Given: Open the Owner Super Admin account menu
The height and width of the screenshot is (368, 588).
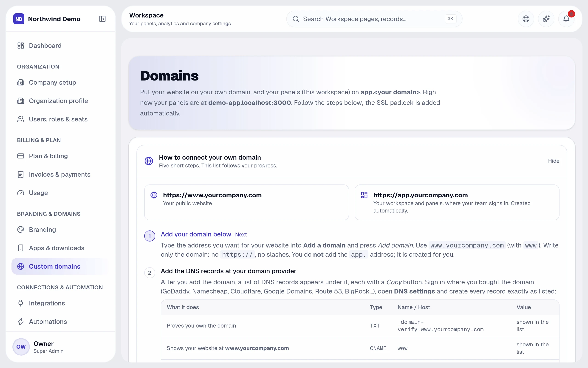Looking at the screenshot, I should (60, 347).
